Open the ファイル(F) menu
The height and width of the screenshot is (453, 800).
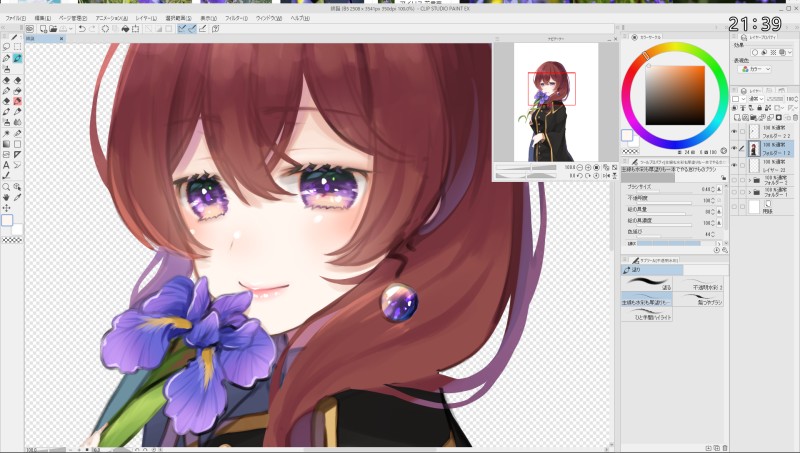pos(15,18)
